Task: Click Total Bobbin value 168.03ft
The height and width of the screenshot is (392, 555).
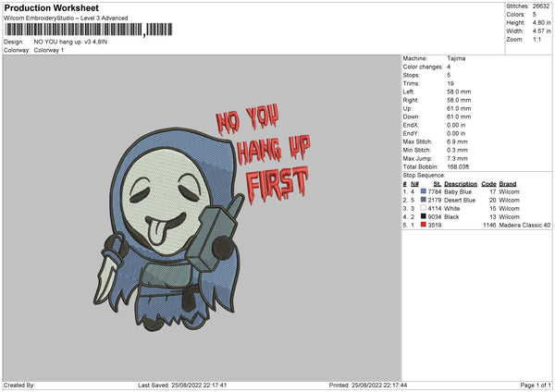Action: point(458,166)
